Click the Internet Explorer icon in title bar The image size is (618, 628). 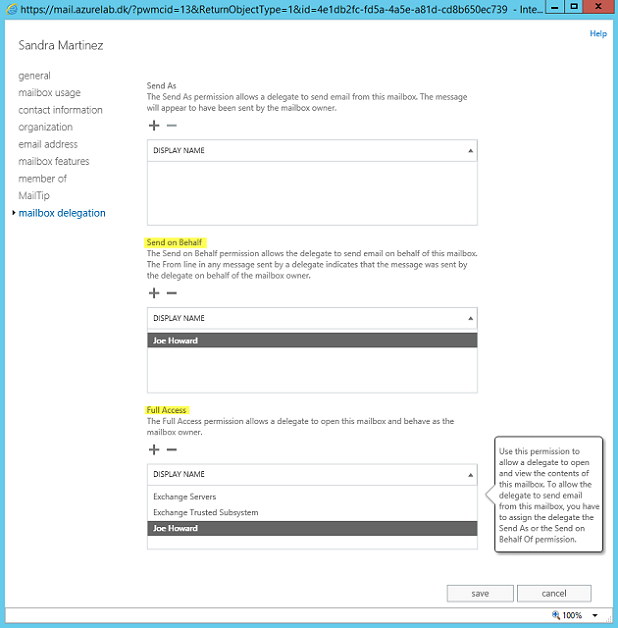(x=12, y=9)
